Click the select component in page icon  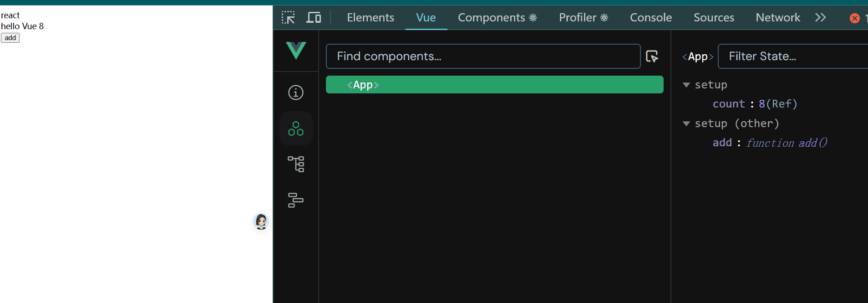[x=652, y=56]
